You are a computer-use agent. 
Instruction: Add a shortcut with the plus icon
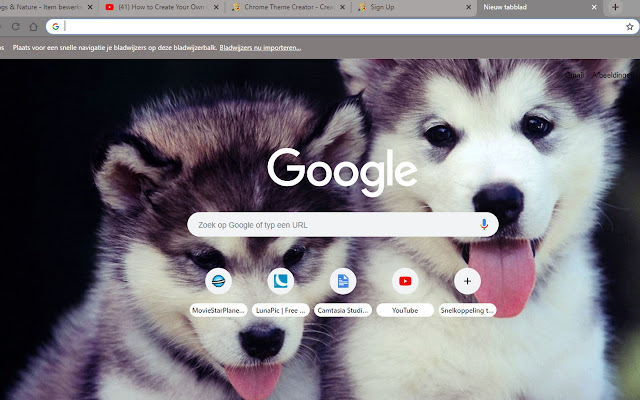point(467,281)
